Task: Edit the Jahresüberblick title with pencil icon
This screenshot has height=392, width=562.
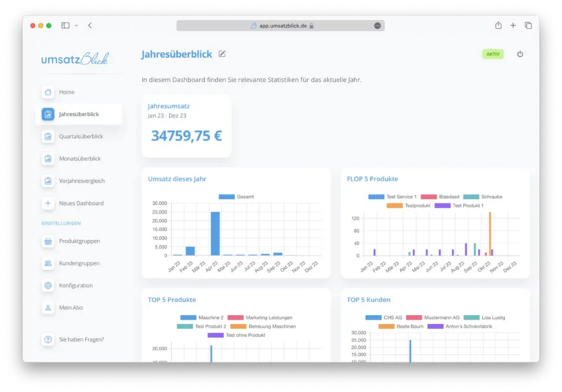Action: coord(222,54)
